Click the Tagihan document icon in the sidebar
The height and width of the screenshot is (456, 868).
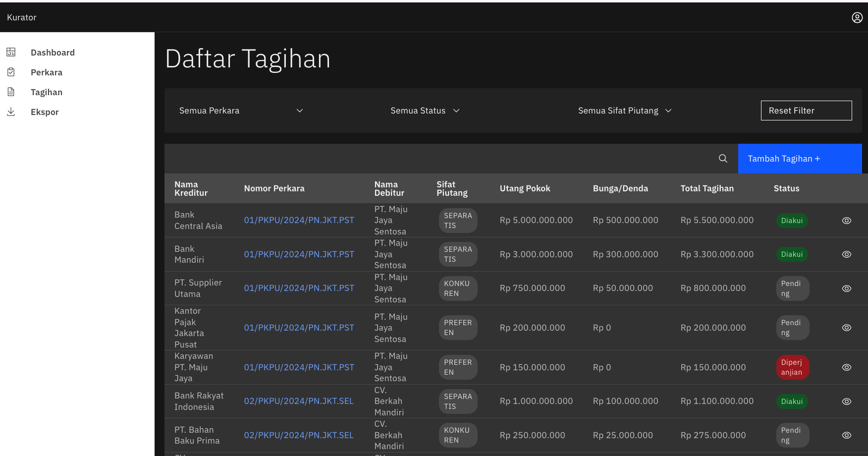(x=11, y=92)
